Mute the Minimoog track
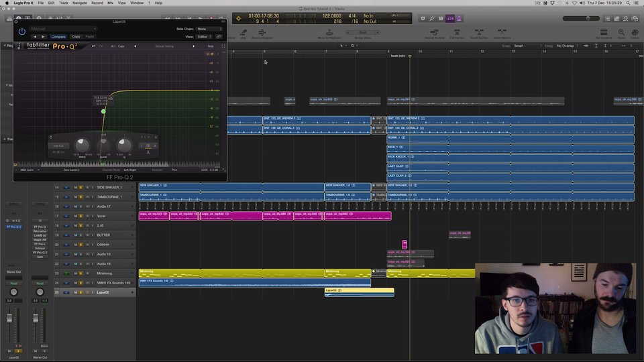This screenshot has width=644, height=362. coord(76,274)
